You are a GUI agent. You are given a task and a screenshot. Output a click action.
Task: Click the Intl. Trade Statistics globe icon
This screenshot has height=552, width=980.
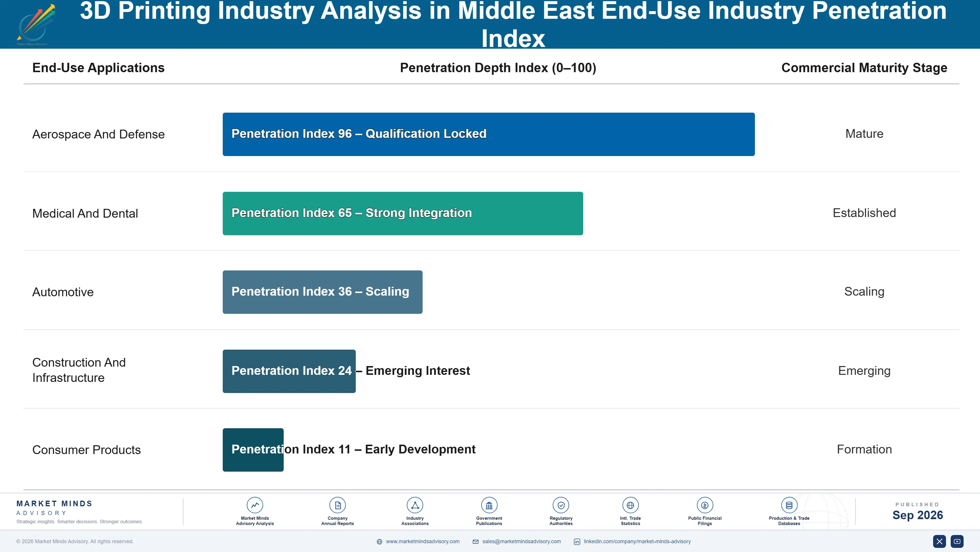coord(630,505)
